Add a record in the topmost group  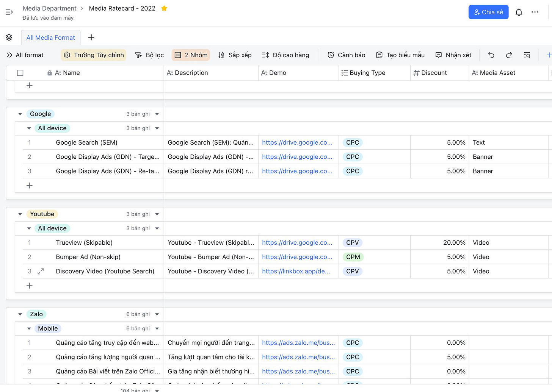point(30,86)
